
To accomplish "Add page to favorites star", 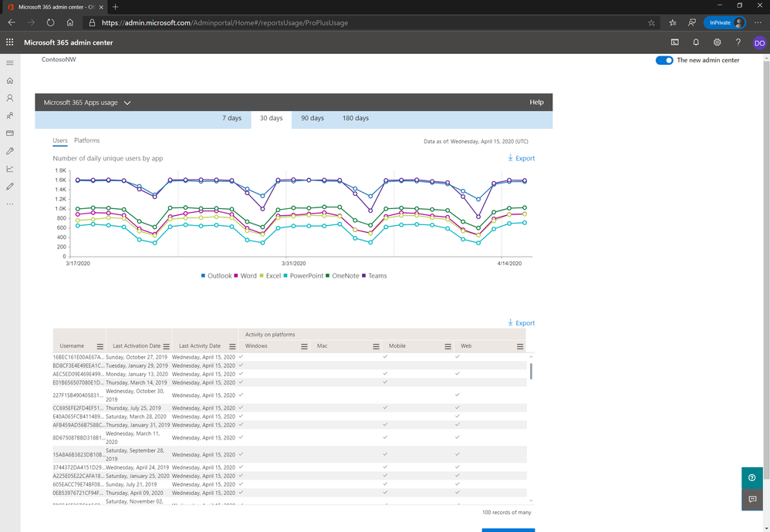I will point(651,22).
